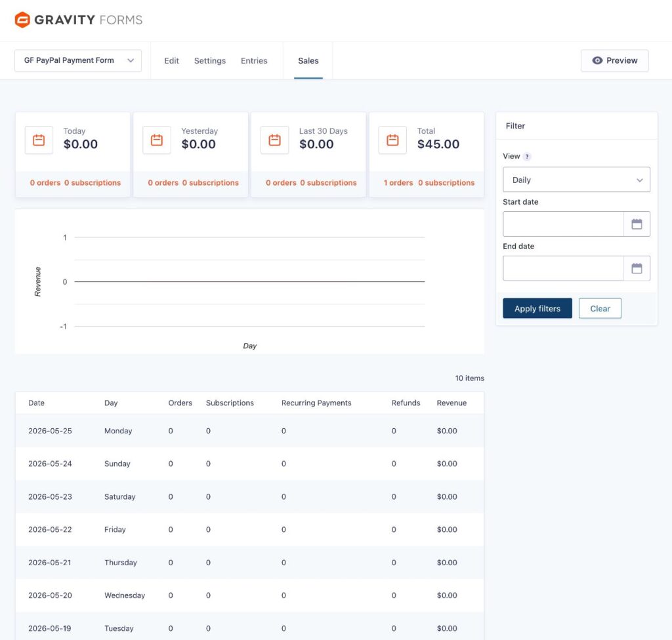Open the End date calendar picker
The image size is (672, 640).
[637, 269]
